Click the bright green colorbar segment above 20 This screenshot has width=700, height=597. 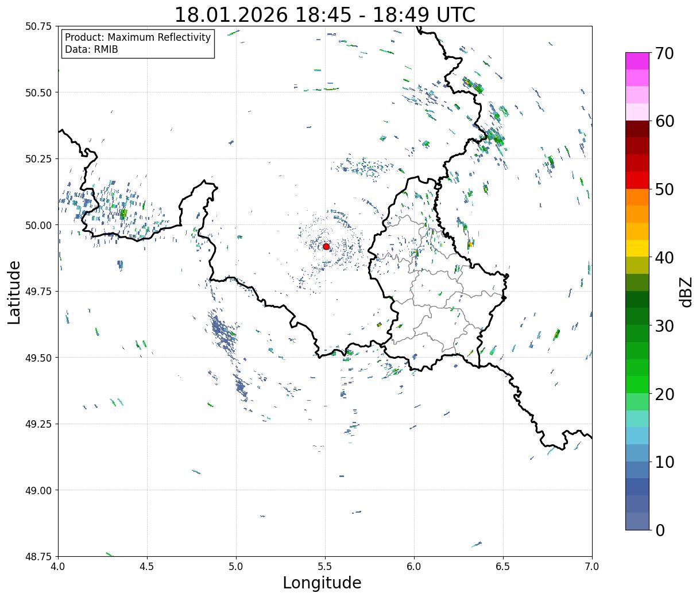(x=637, y=385)
